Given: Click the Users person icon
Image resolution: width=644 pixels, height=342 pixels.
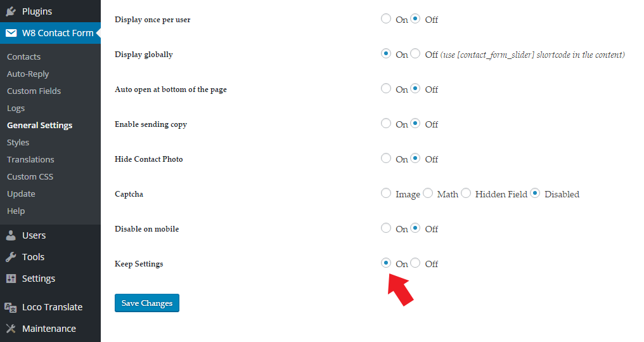Looking at the screenshot, I should point(11,235).
